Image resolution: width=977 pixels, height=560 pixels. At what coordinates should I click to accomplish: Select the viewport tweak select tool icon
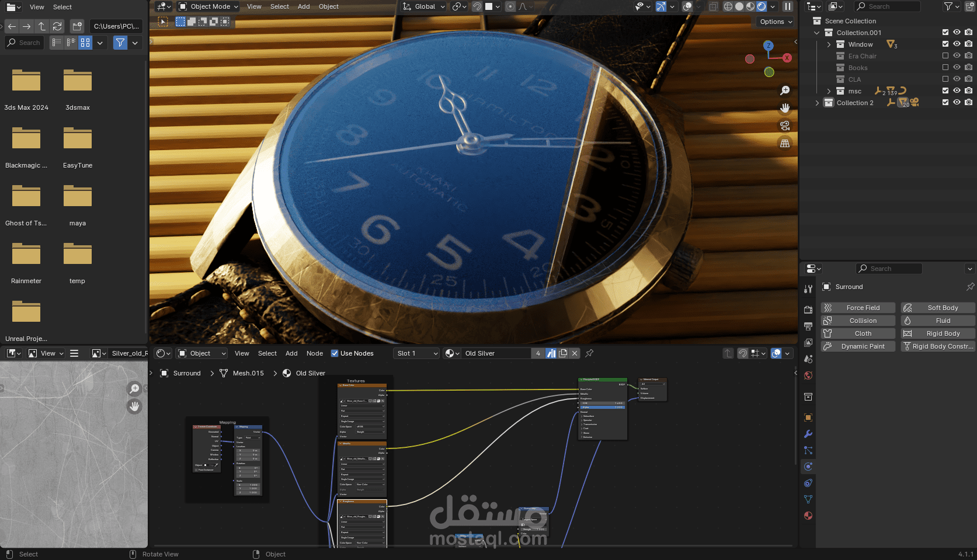(164, 22)
